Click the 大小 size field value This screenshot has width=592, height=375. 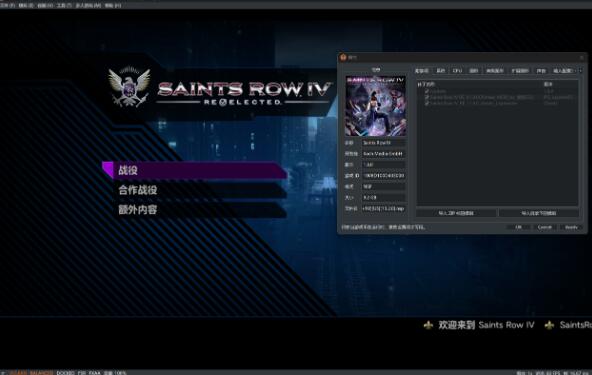pyautogui.click(x=384, y=198)
